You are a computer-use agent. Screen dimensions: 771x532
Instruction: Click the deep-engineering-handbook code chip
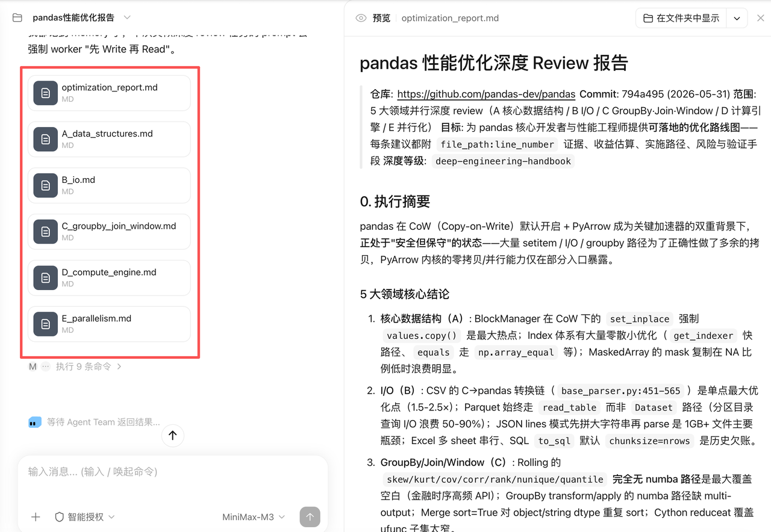click(x=503, y=161)
